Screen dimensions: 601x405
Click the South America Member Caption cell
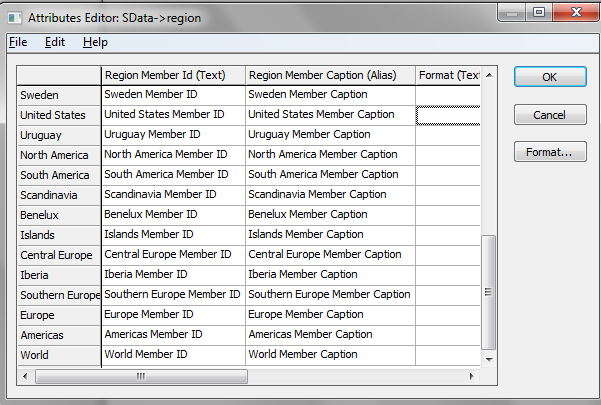pos(330,175)
